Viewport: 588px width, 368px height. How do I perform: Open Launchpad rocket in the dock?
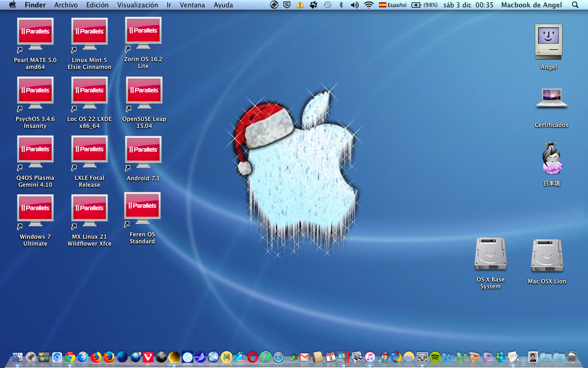click(31, 357)
